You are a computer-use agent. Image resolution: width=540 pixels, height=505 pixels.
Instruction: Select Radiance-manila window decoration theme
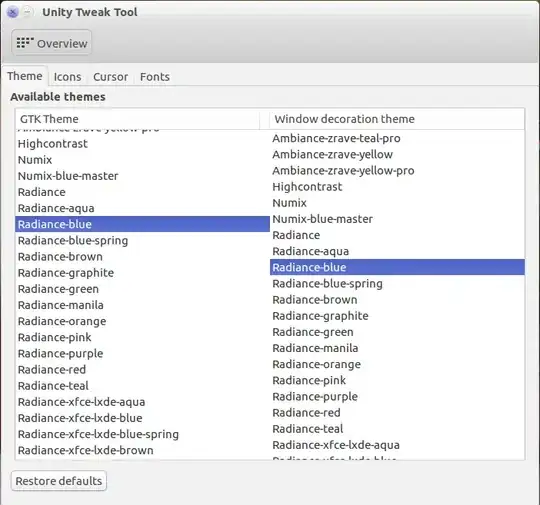point(397,348)
